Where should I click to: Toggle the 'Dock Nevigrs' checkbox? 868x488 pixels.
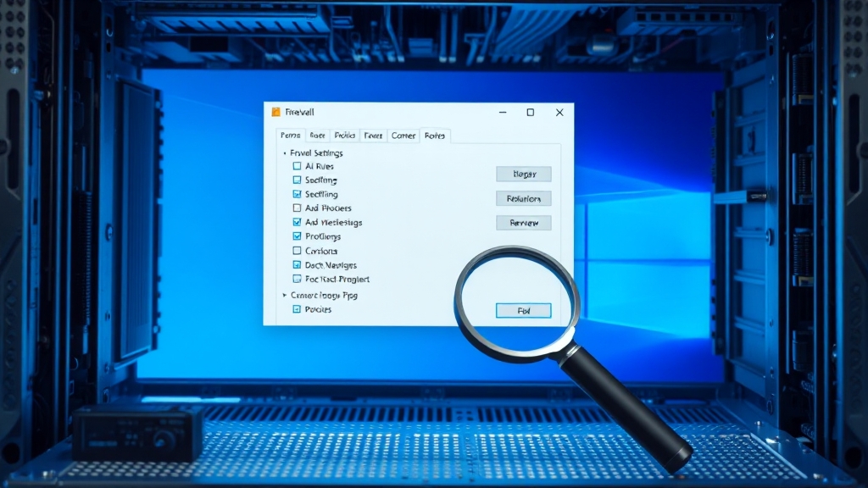298,265
